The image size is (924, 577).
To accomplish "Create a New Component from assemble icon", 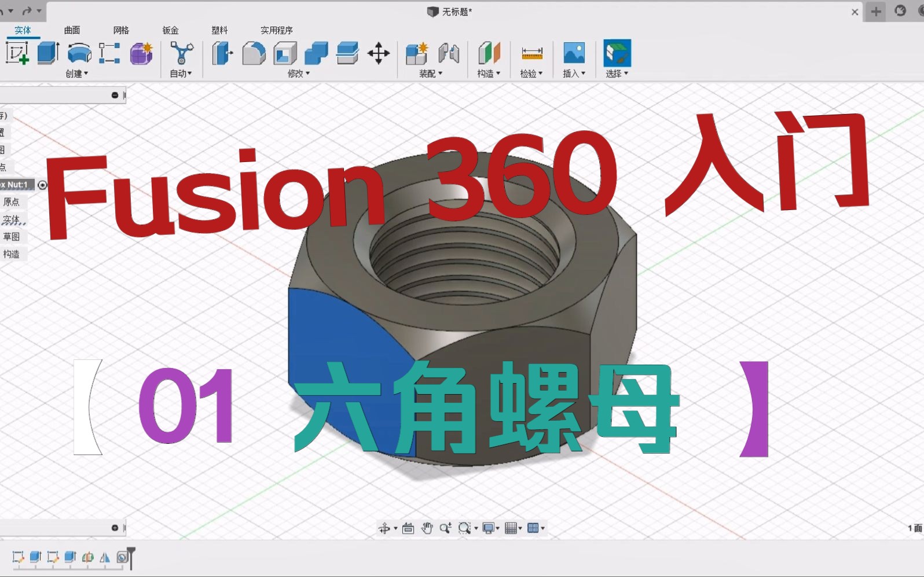I will (x=417, y=53).
